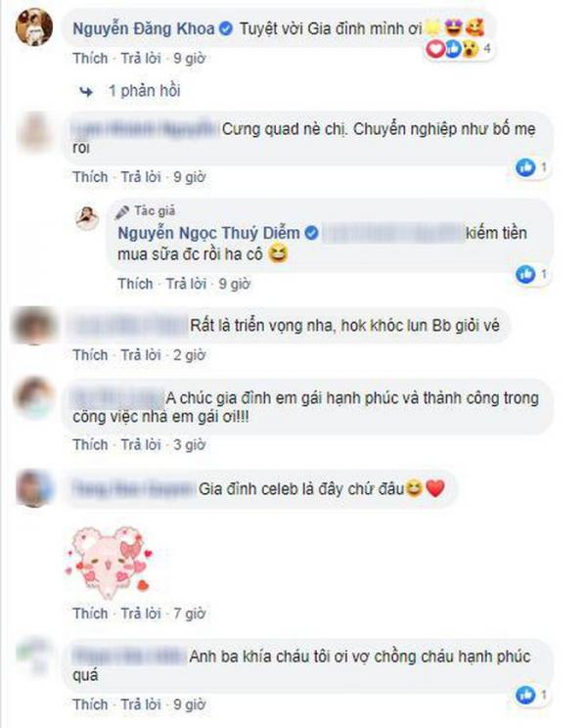
Task: Expand the "1 phản hồi" reply thread
Action: [x=145, y=91]
